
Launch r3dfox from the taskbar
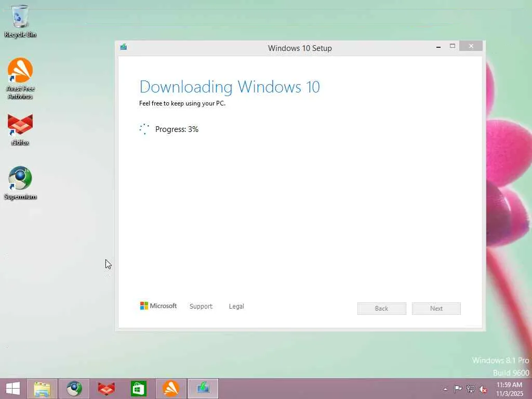click(106, 389)
